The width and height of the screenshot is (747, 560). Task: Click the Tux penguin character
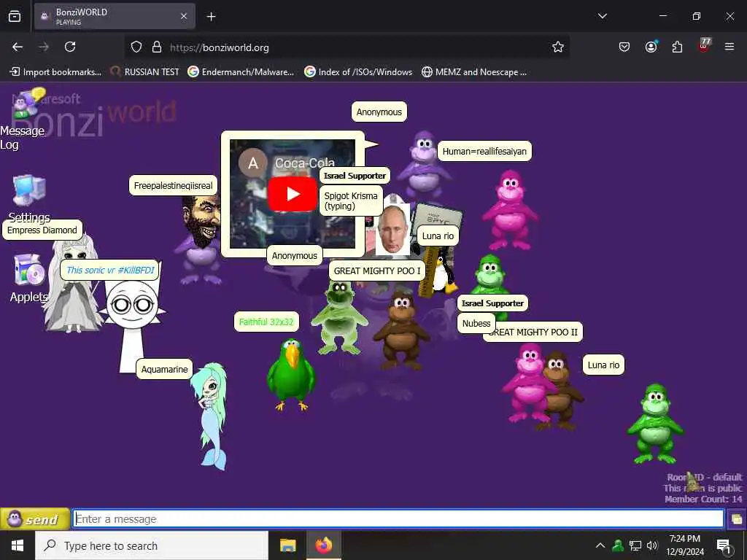(444, 275)
